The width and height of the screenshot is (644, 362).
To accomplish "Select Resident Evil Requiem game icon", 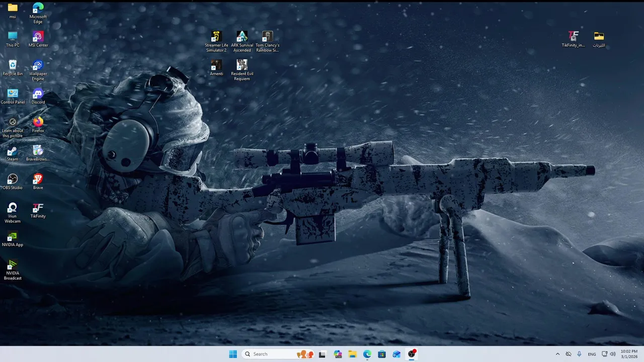I will pos(242,70).
